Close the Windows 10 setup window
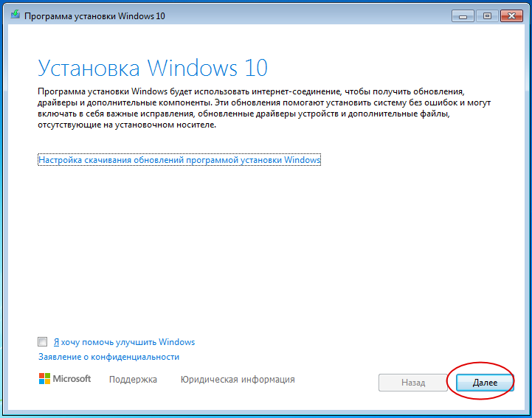 [x=511, y=16]
